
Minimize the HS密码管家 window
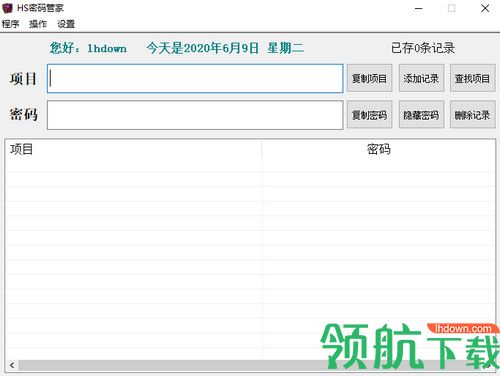pos(419,8)
